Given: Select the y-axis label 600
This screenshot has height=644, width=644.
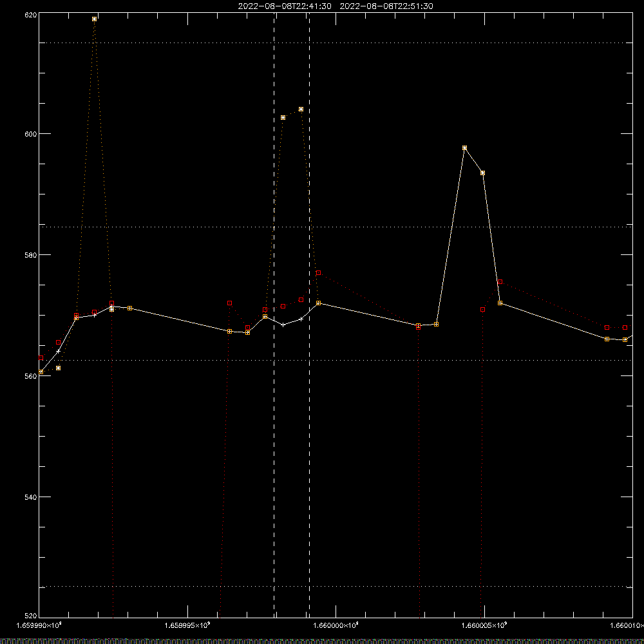Looking at the screenshot, I should 31,134.
